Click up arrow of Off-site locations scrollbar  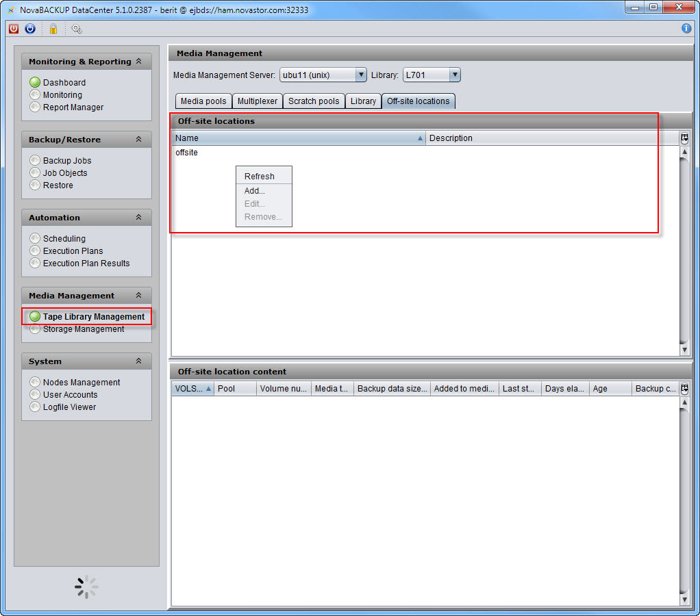[684, 152]
